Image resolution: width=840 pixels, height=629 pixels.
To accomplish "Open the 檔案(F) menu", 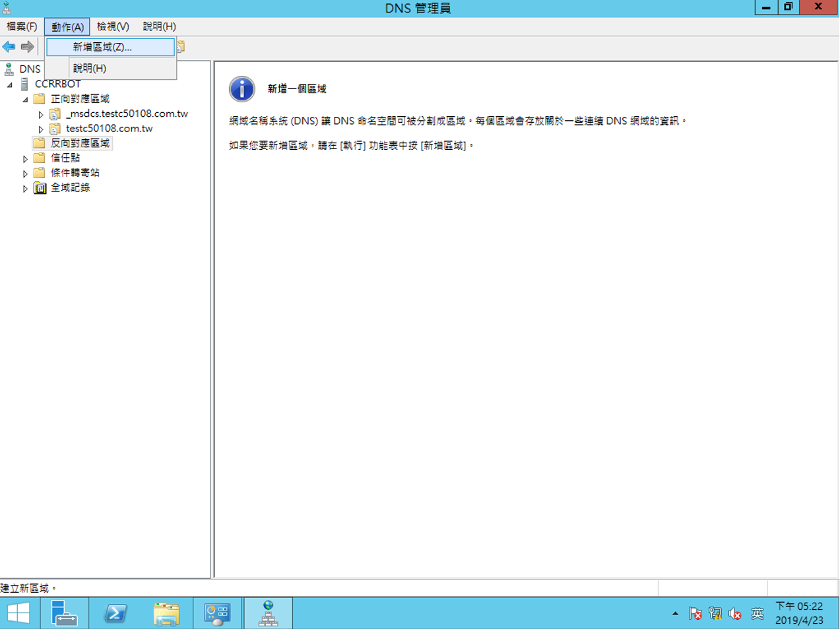I will (22, 26).
